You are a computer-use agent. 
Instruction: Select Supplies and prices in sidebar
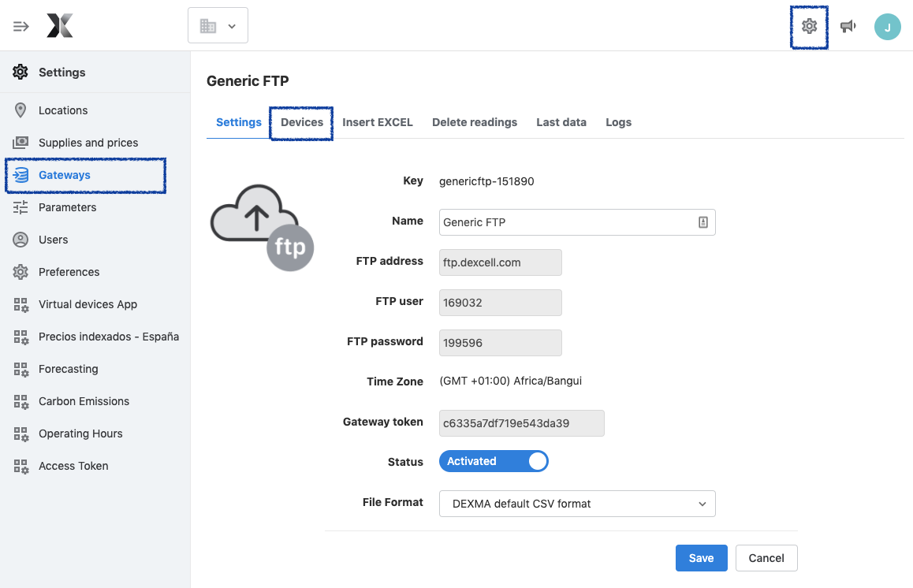coord(88,143)
